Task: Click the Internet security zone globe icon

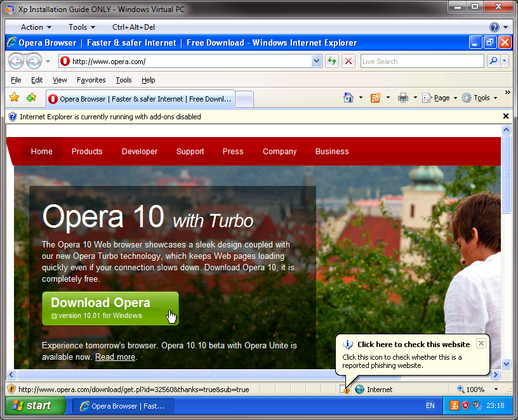Action: coord(359,390)
